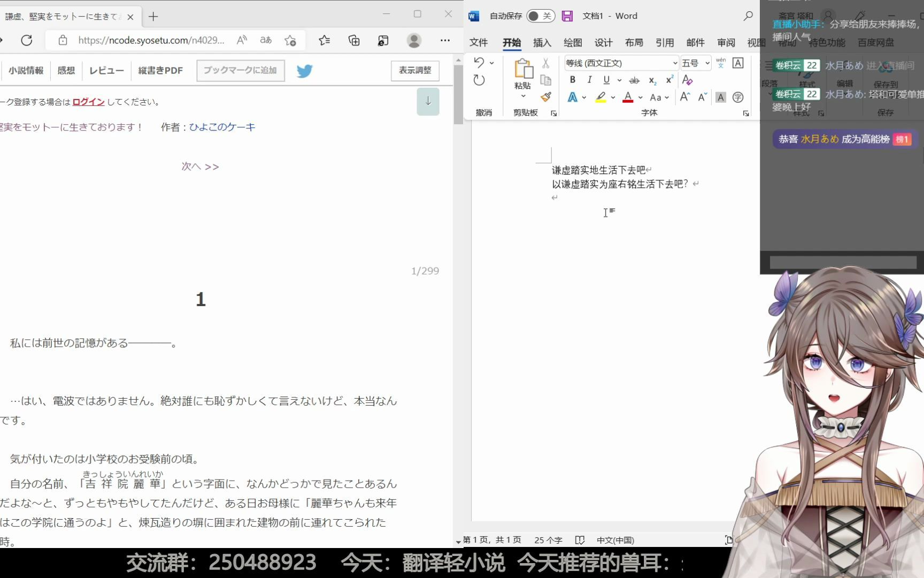
Task: Toggle bold formatting
Action: coord(573,80)
